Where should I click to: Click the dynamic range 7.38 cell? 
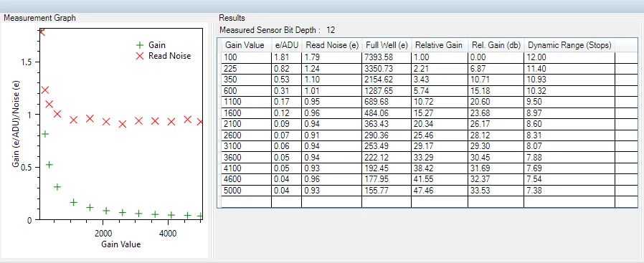[x=569, y=191]
